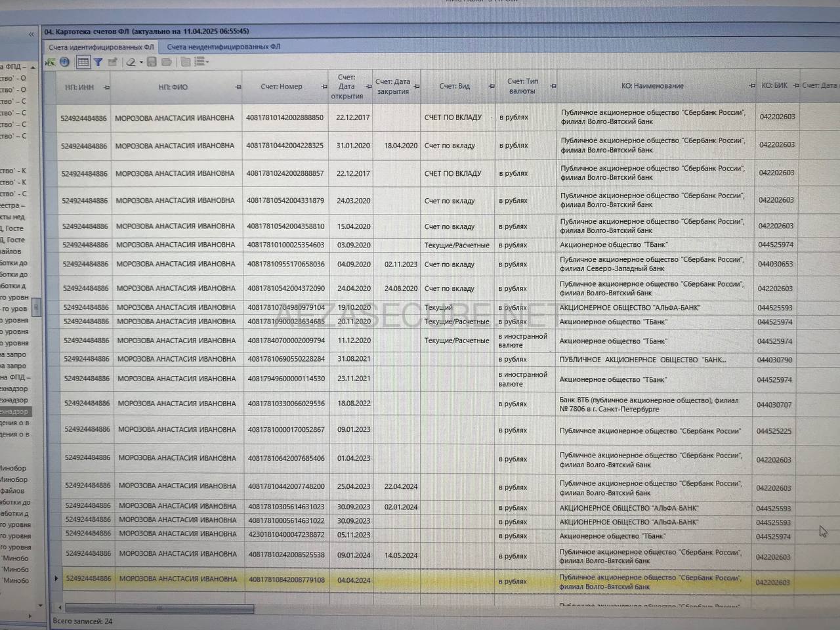Sort by Счет: Номер column header
The image size is (840, 630).
[282, 87]
